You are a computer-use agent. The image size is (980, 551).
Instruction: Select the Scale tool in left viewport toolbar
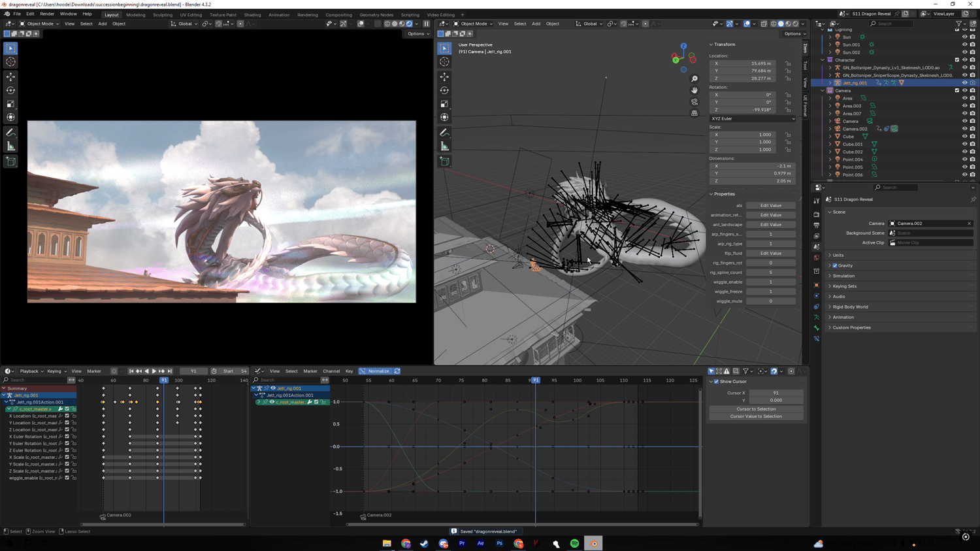pyautogui.click(x=10, y=104)
